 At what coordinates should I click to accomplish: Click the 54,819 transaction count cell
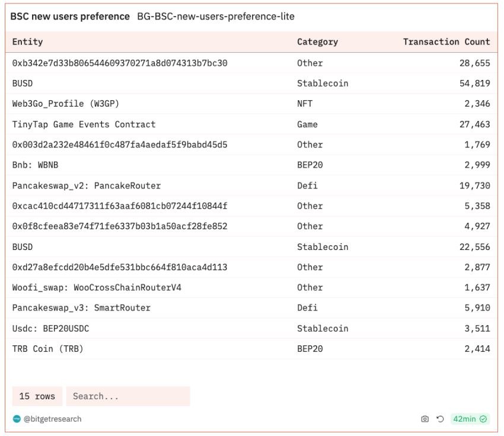coord(474,84)
